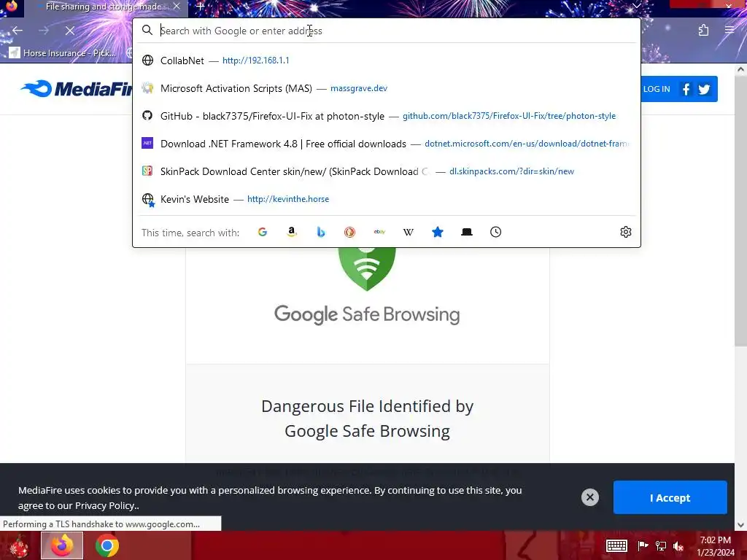Search this time with Google icon
Image resolution: width=747 pixels, height=560 pixels.
coord(263,232)
